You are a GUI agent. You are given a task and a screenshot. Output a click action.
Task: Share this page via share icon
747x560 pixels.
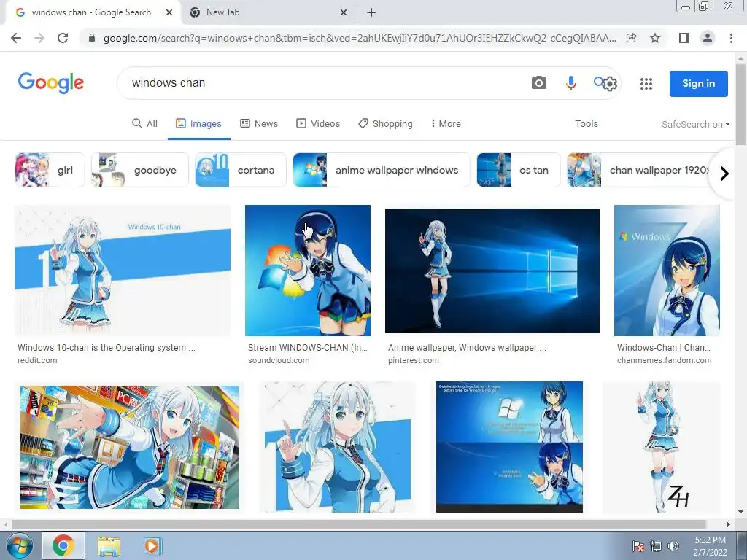pos(631,38)
